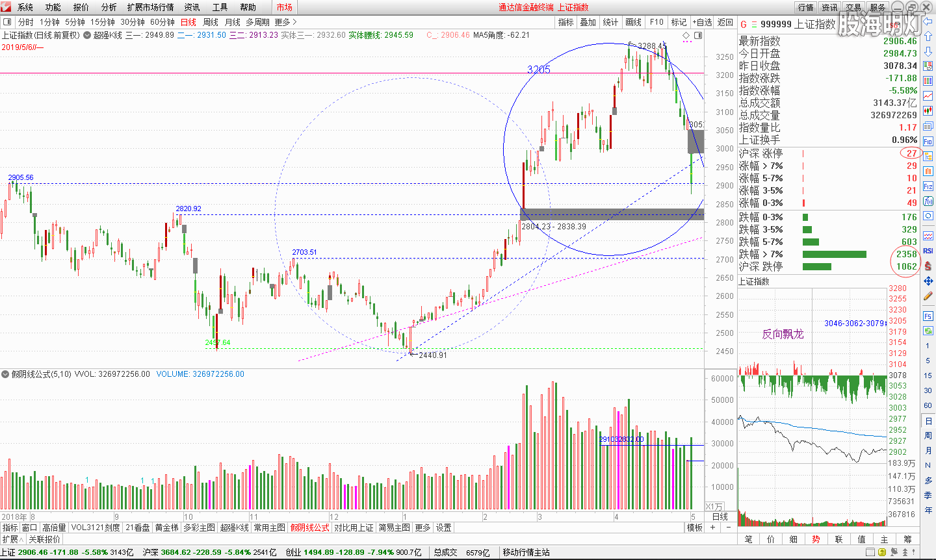Click the F10 company info sidebar icon

[928, 141]
